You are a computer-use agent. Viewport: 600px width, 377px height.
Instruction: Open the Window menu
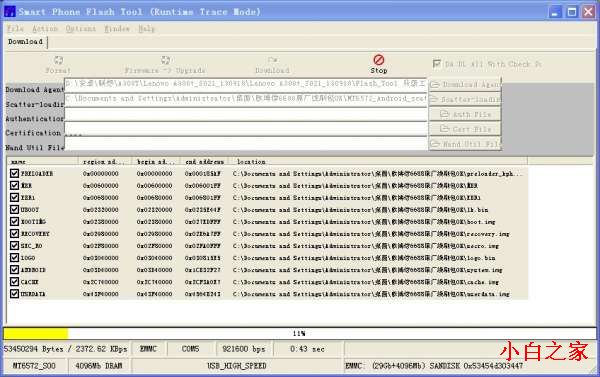[117, 28]
